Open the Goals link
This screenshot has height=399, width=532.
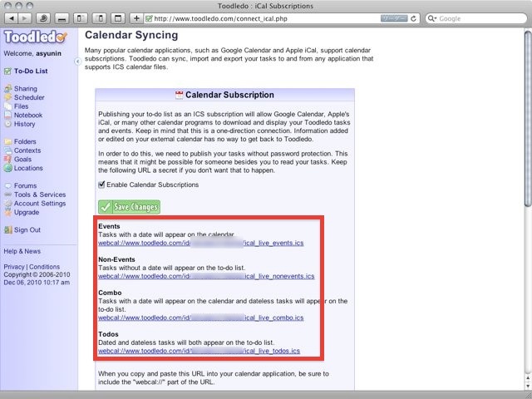coord(22,160)
